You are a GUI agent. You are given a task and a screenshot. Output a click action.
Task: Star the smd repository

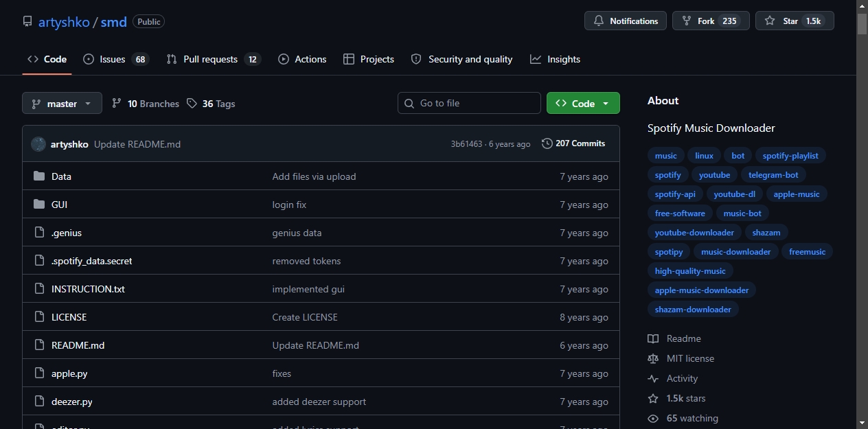coord(795,21)
